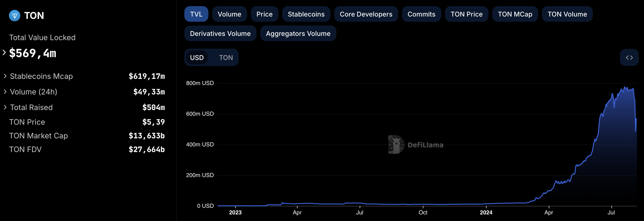Toggle the TVL chart metric

(196, 14)
